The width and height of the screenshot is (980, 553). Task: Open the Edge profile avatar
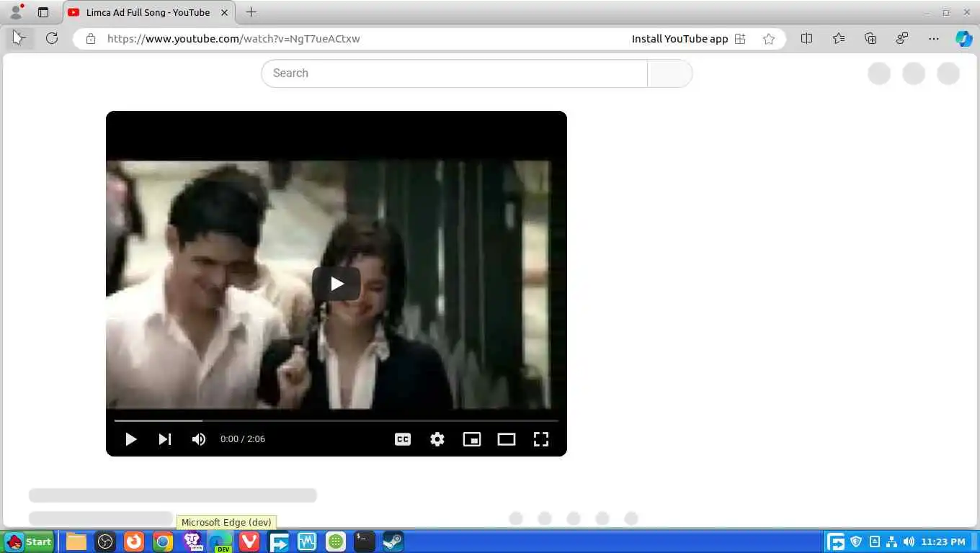[15, 12]
